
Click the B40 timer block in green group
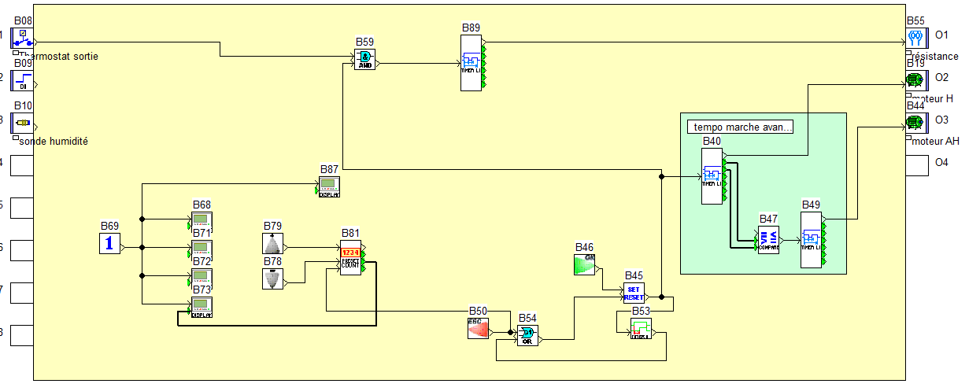coord(712,175)
